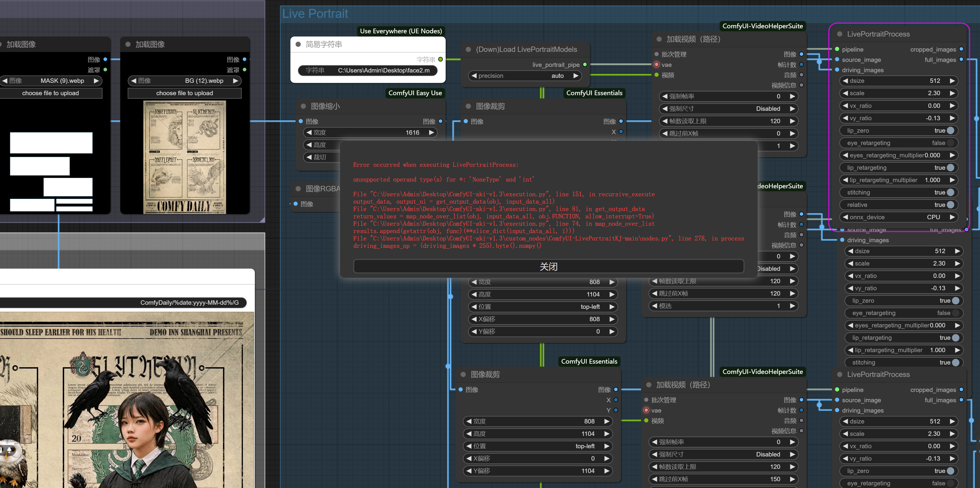Click the 视频 input connector on top 加载视频
The width and height of the screenshot is (980, 488).
(x=656, y=75)
